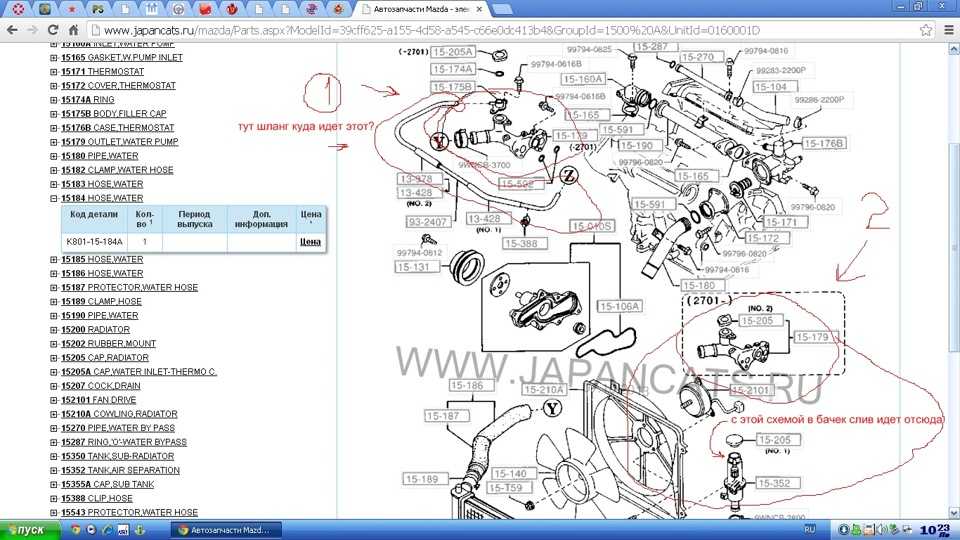Viewport: 960px width, 540px height.
Task: Click diagram label 15-176B
Action: [x=824, y=143]
